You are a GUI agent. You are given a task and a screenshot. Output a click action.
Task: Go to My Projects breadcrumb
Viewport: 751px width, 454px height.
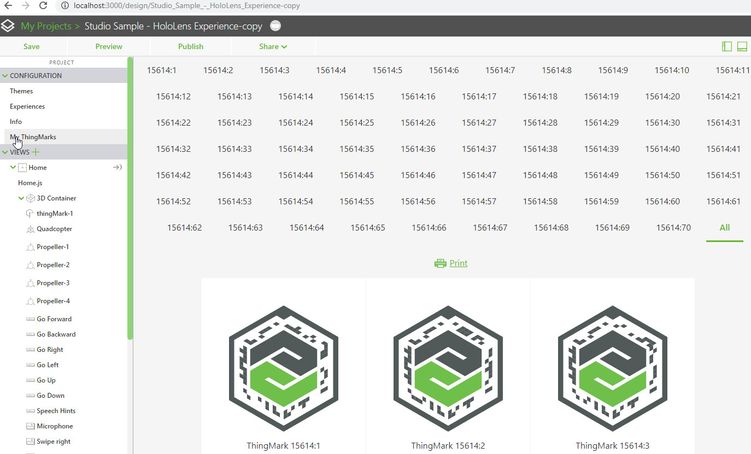(46, 26)
